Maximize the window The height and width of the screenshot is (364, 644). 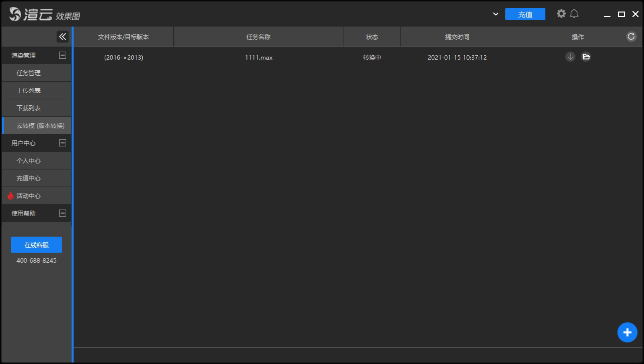pos(621,14)
